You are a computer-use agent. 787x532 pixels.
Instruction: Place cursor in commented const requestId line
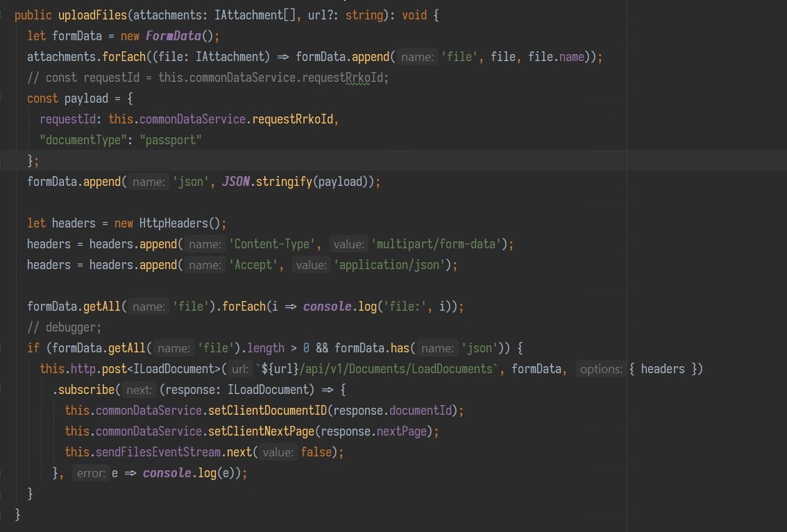click(x=208, y=78)
